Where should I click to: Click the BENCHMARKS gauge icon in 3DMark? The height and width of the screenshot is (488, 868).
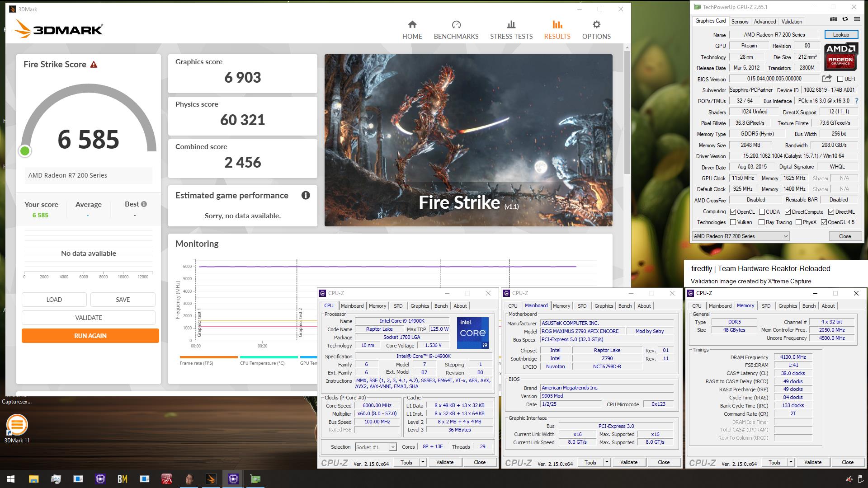456,24
